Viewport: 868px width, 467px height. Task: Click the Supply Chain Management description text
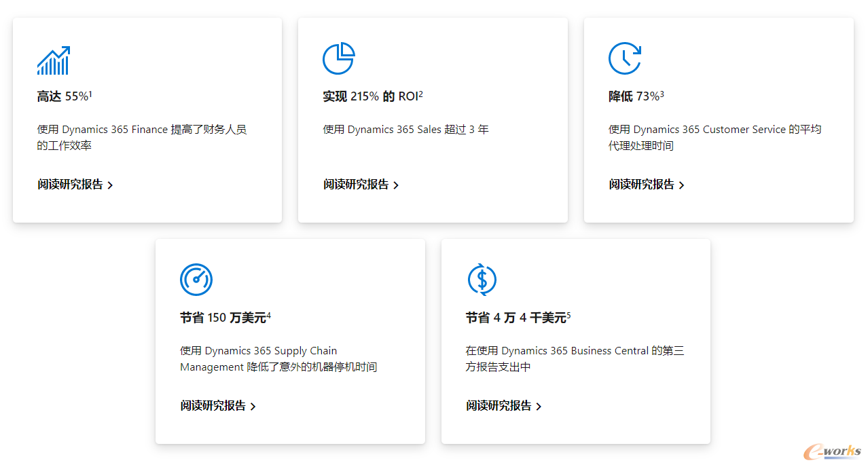point(278,359)
